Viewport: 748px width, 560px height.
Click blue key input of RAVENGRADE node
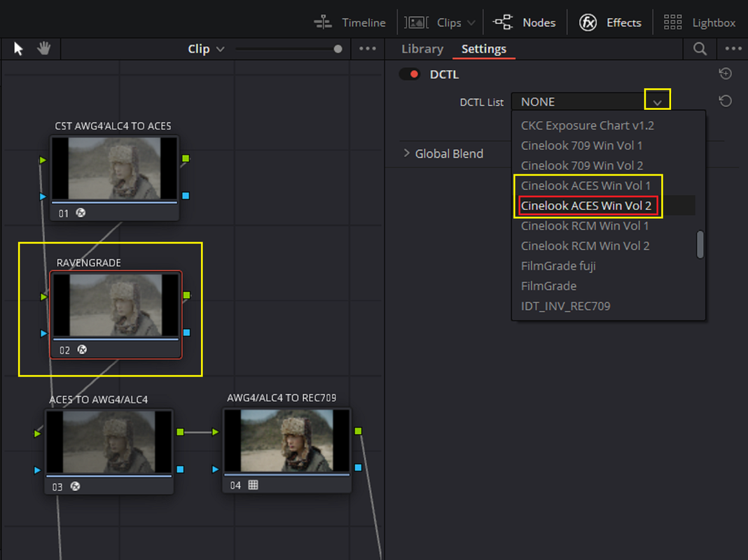click(x=44, y=333)
